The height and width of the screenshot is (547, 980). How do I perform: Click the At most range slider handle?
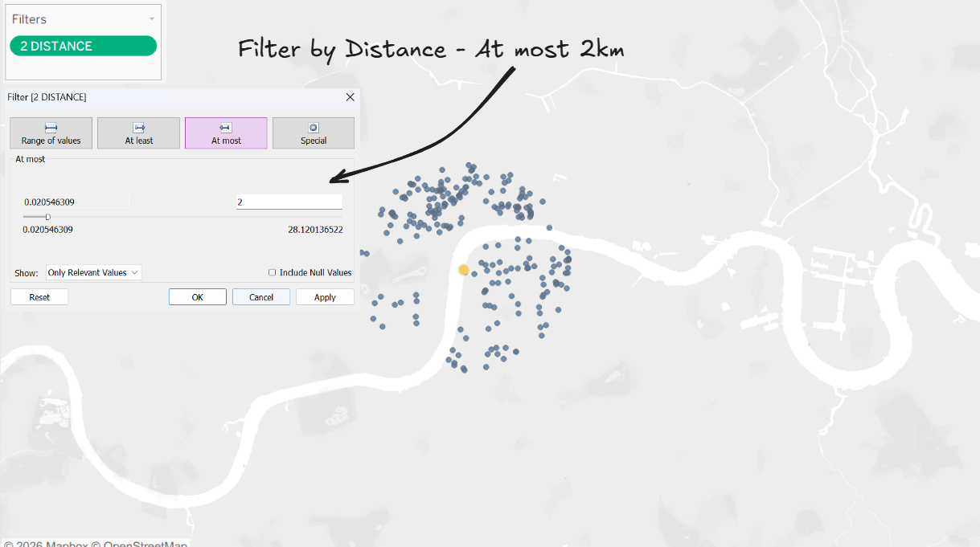point(47,217)
